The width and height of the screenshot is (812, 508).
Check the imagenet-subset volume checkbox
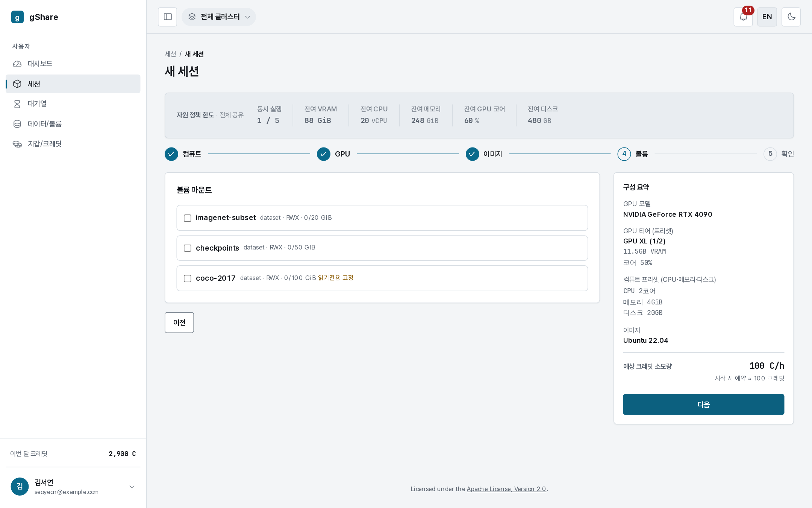coord(188,218)
